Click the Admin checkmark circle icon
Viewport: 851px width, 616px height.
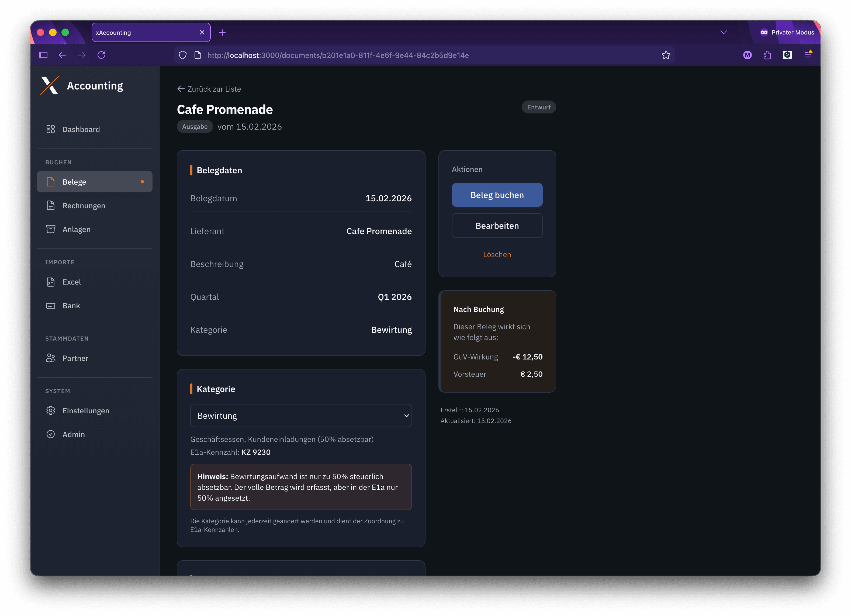[x=51, y=434]
